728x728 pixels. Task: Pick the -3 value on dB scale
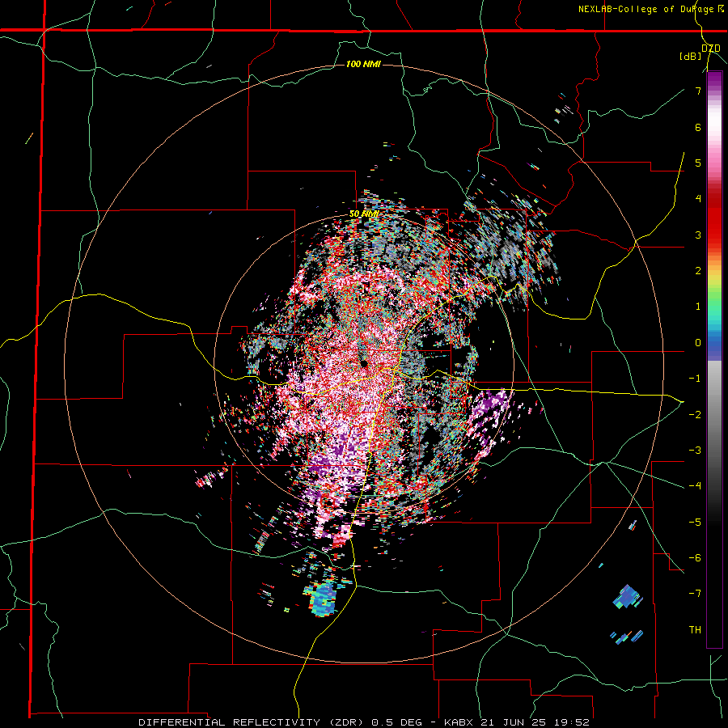pos(695,450)
